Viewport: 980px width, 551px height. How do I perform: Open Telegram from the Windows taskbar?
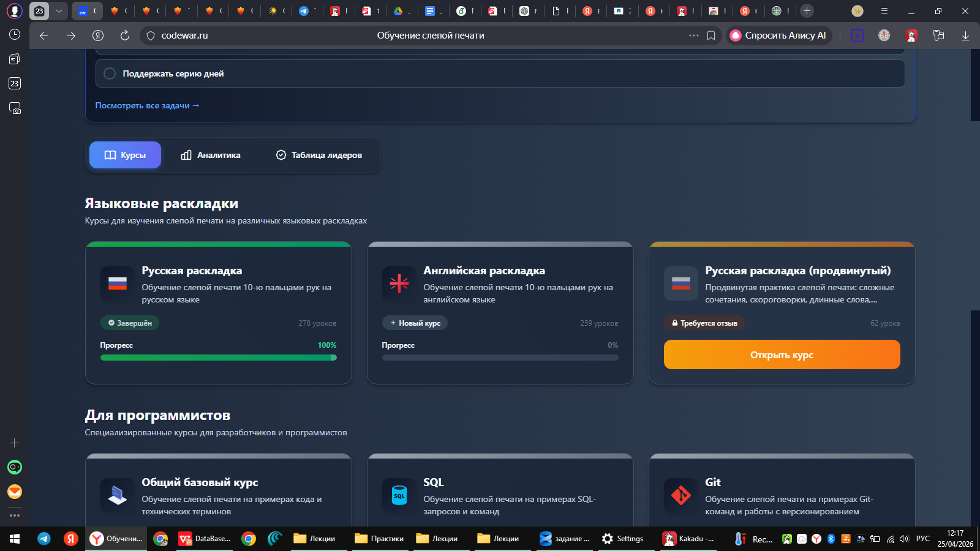click(x=44, y=539)
